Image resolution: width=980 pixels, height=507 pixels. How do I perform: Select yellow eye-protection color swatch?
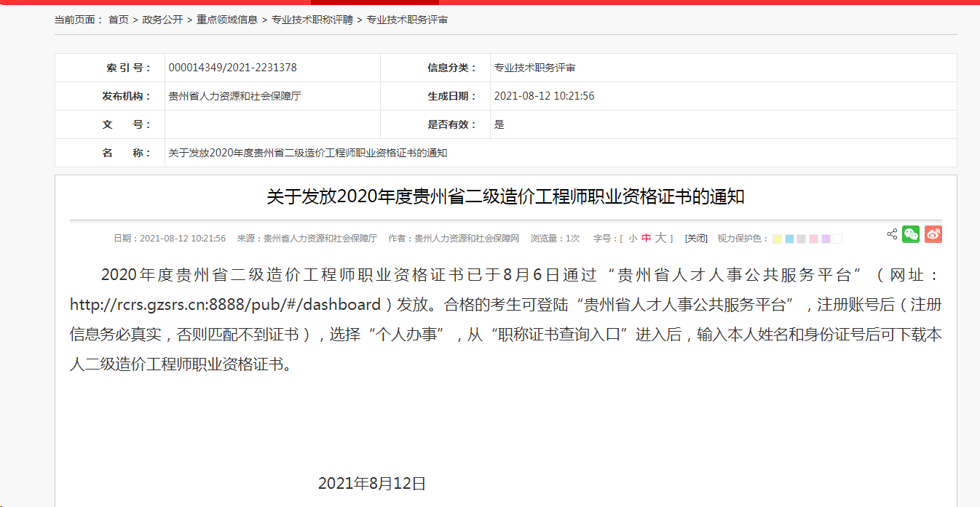pyautogui.click(x=777, y=239)
